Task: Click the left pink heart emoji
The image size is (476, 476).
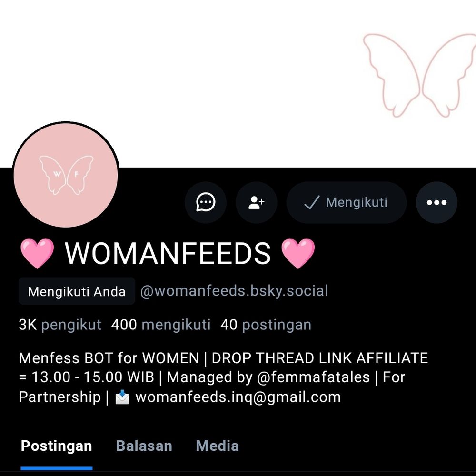Action: [37, 254]
